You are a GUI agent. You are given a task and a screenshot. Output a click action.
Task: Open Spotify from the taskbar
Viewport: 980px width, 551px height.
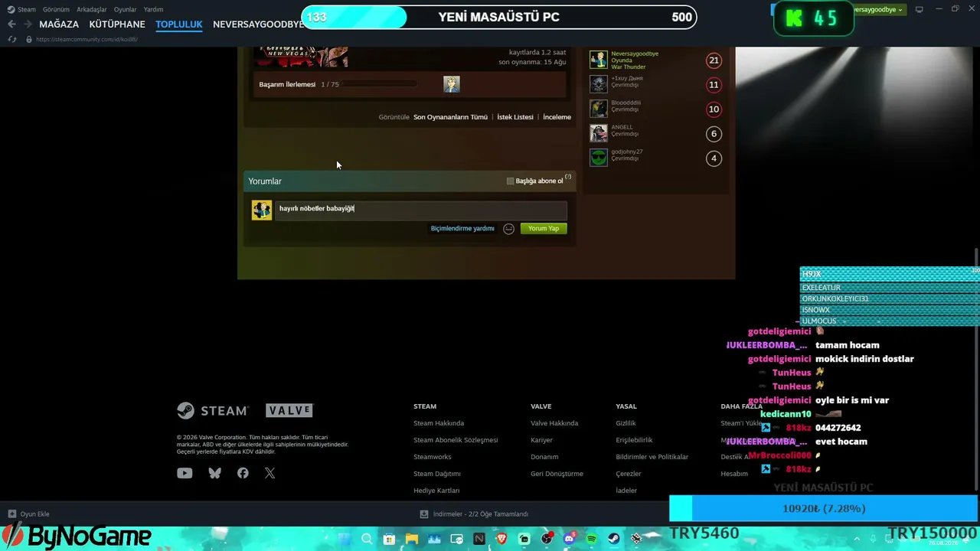(592, 539)
